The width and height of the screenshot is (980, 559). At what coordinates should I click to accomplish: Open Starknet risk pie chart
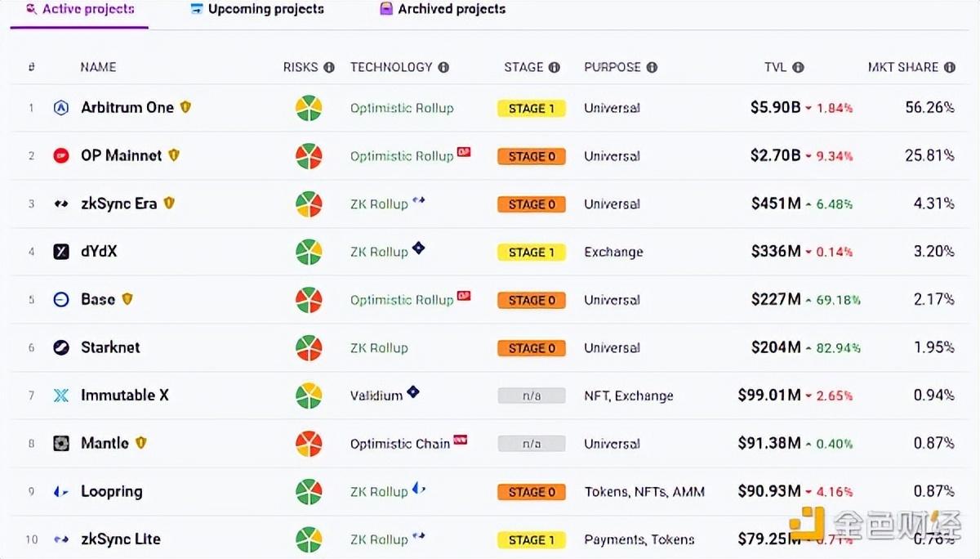pos(309,348)
